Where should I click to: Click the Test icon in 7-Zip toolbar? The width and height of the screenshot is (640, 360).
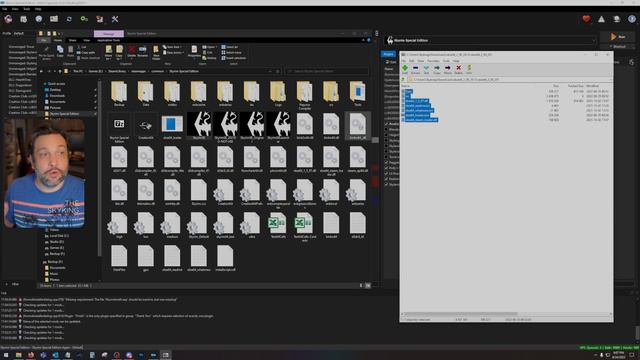pos(426,69)
